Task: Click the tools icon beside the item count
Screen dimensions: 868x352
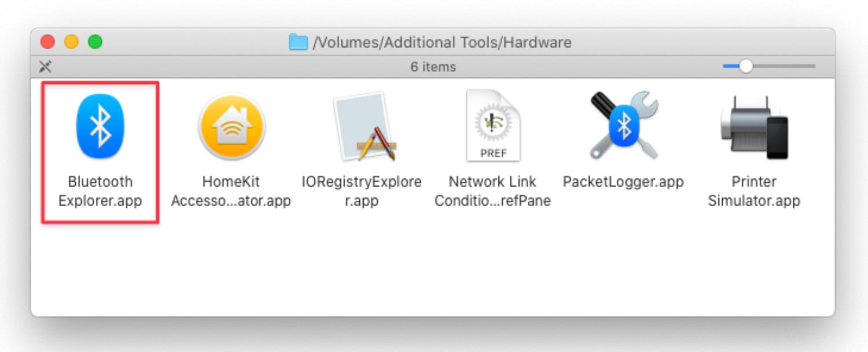Action: [45, 67]
